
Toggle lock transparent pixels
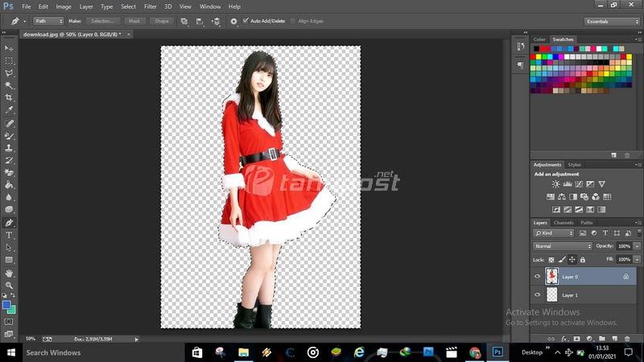(x=551, y=259)
